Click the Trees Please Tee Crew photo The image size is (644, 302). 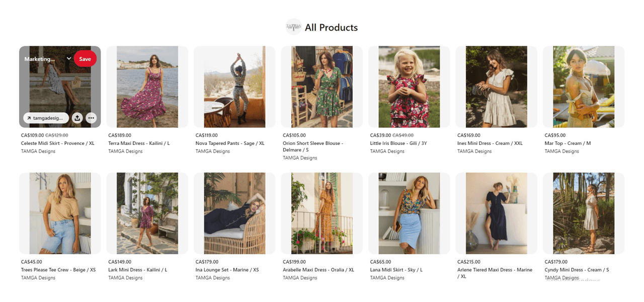pyautogui.click(x=60, y=213)
